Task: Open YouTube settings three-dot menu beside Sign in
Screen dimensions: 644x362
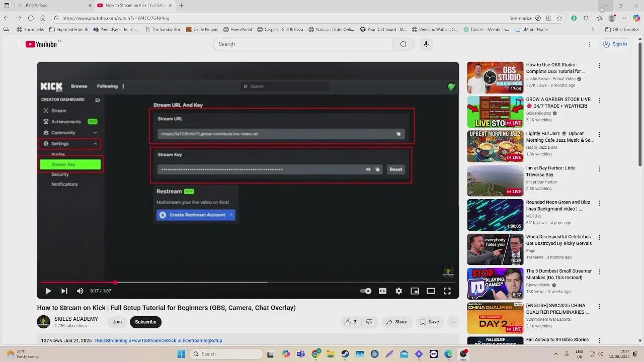Action: point(590,44)
